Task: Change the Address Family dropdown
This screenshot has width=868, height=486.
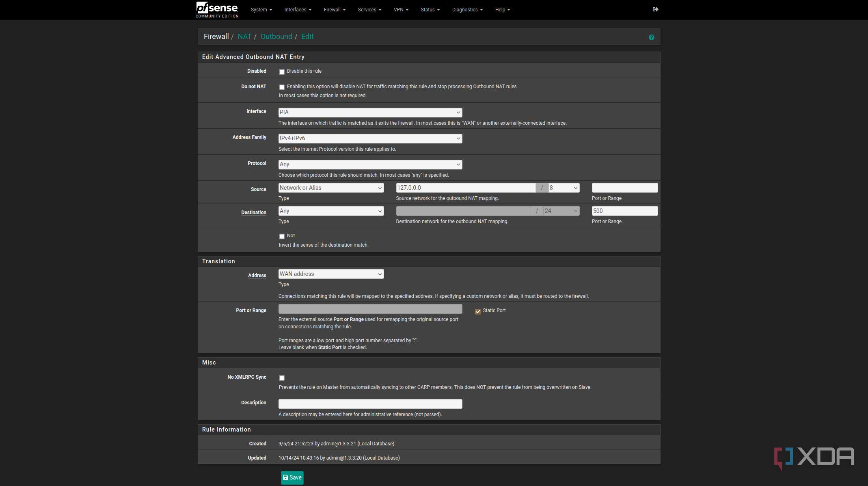Action: (370, 138)
